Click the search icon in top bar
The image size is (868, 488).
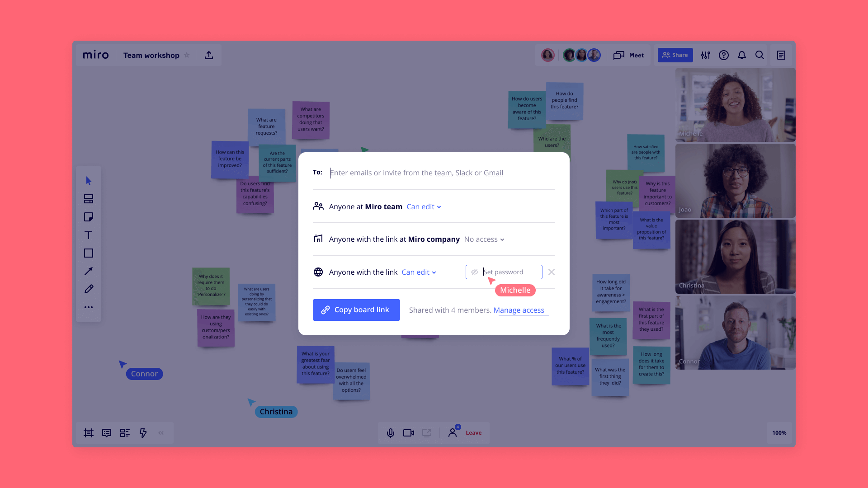[760, 56]
